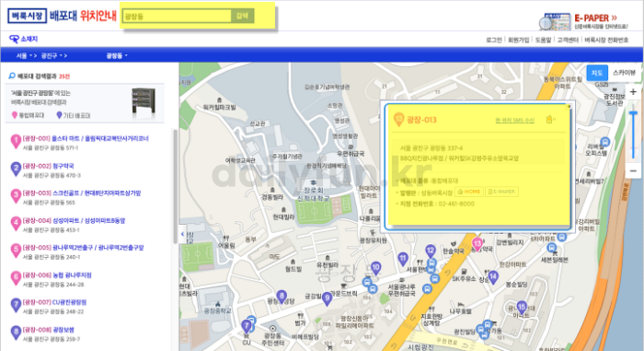Zoom in with the map plus button
The width and height of the screenshot is (644, 351).
[633, 92]
